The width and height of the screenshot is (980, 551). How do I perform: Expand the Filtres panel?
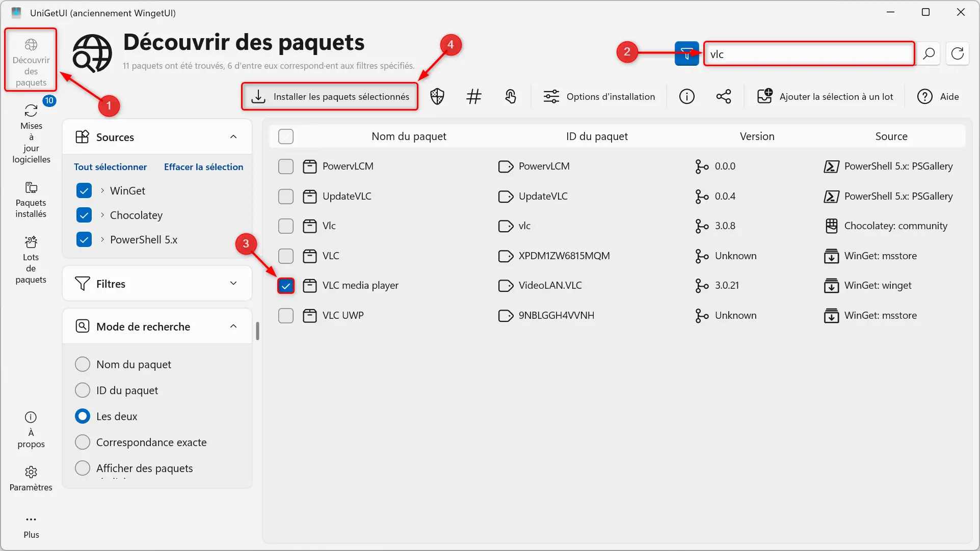(233, 283)
